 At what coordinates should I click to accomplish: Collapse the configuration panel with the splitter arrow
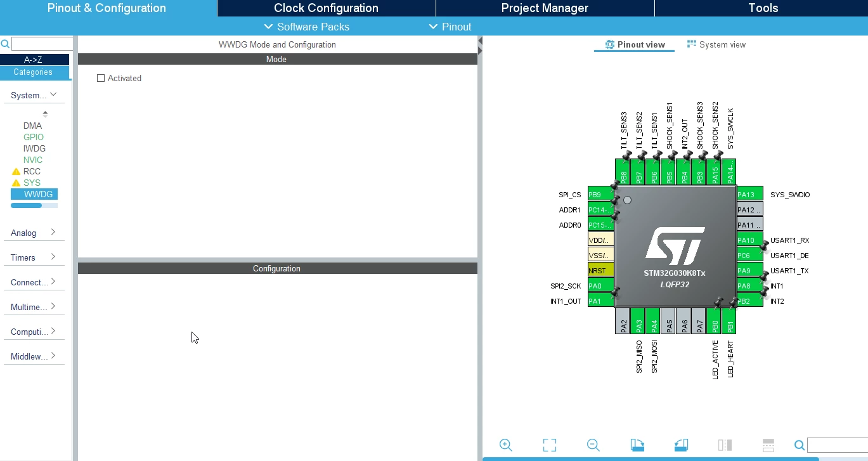(480, 41)
